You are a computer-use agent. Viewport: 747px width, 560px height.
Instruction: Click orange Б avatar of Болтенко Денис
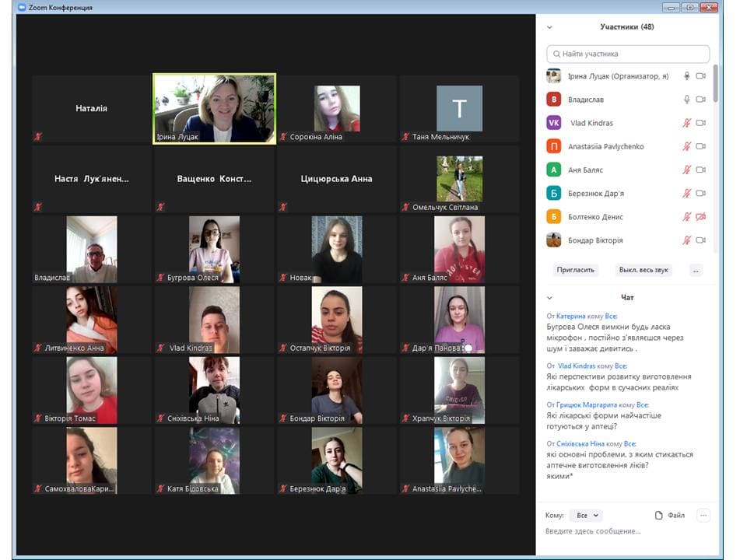553,217
